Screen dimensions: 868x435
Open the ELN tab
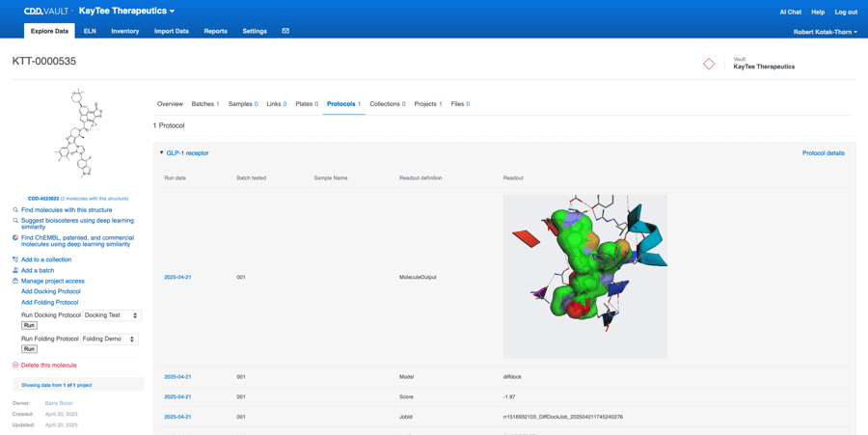(x=90, y=31)
